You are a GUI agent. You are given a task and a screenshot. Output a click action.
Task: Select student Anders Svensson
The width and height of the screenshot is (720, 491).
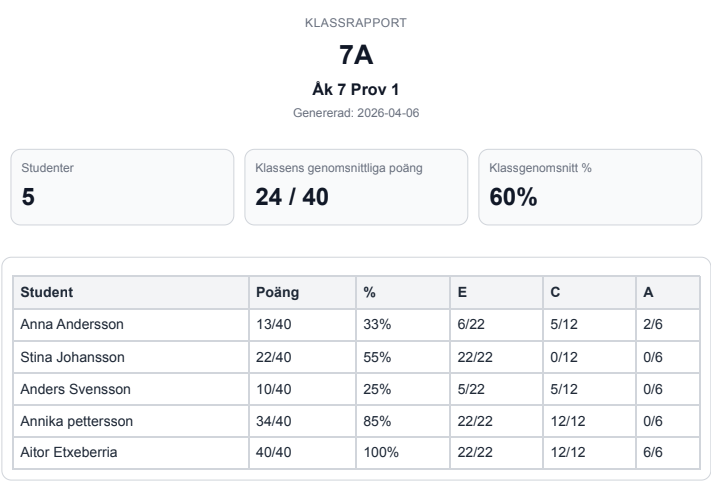point(68,389)
